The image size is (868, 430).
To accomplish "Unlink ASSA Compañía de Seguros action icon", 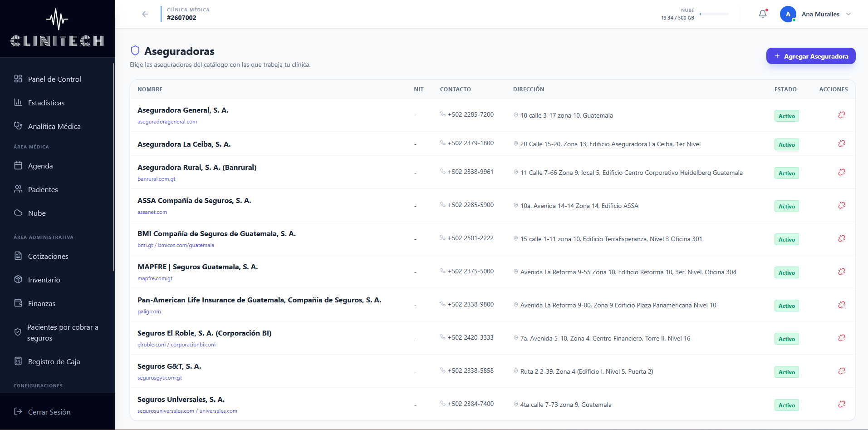I will (x=842, y=205).
